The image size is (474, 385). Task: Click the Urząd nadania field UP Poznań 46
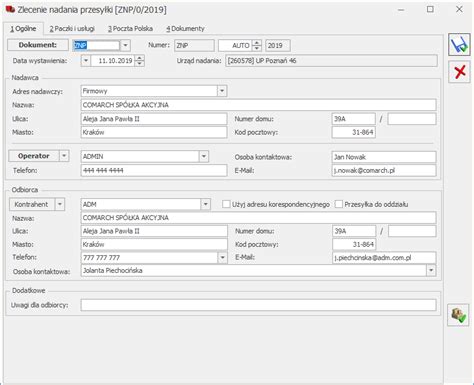(x=331, y=61)
